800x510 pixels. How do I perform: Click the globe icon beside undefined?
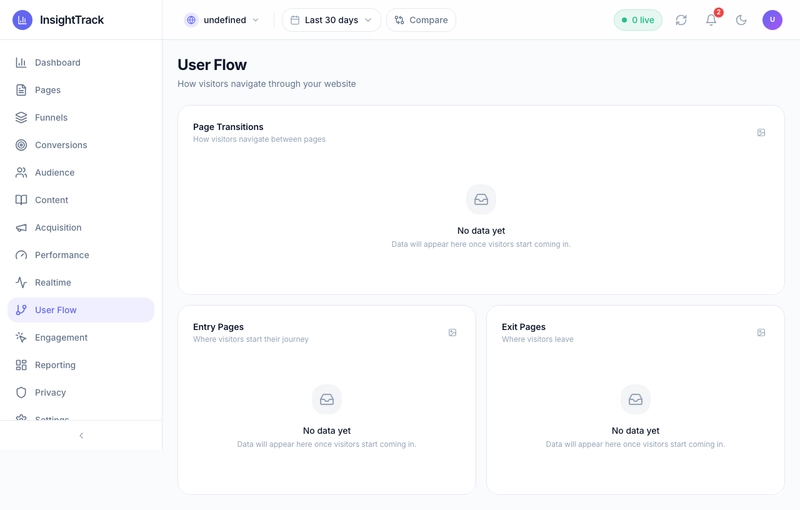coord(191,20)
